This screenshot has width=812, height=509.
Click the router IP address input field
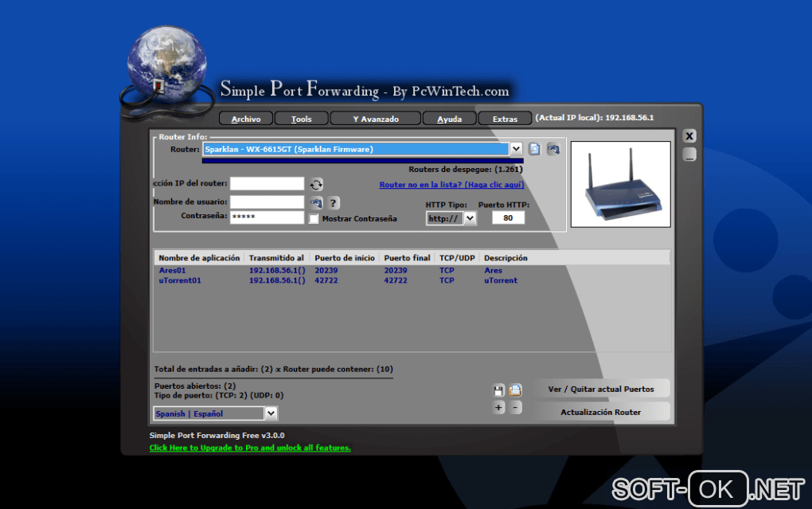[x=267, y=183]
